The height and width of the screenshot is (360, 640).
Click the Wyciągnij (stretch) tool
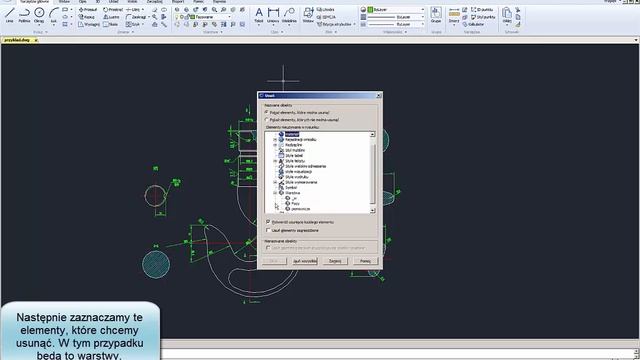89,24
